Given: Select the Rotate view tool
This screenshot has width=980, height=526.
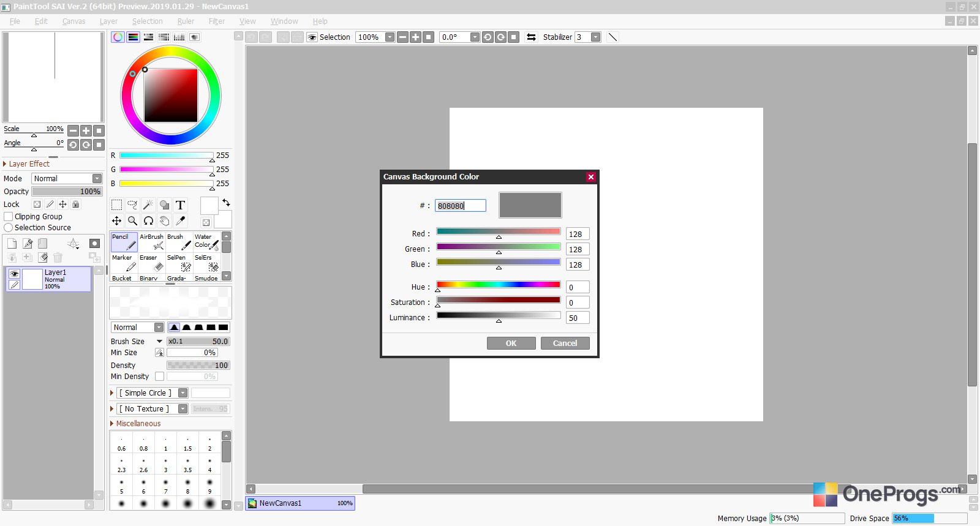Looking at the screenshot, I should tap(148, 221).
